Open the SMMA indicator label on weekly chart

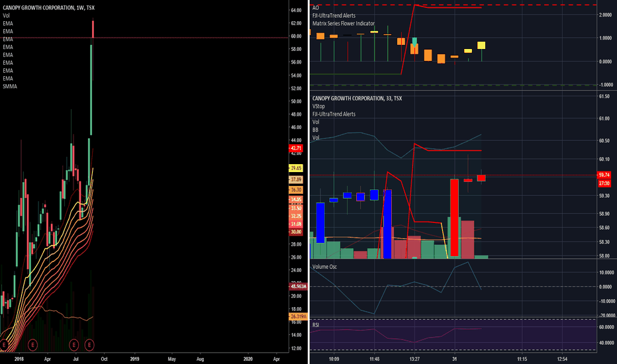(10, 86)
